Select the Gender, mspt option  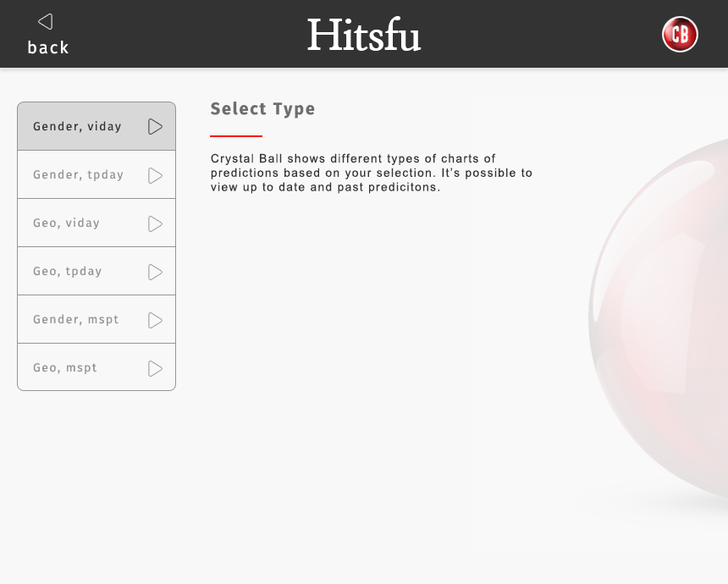(76, 319)
